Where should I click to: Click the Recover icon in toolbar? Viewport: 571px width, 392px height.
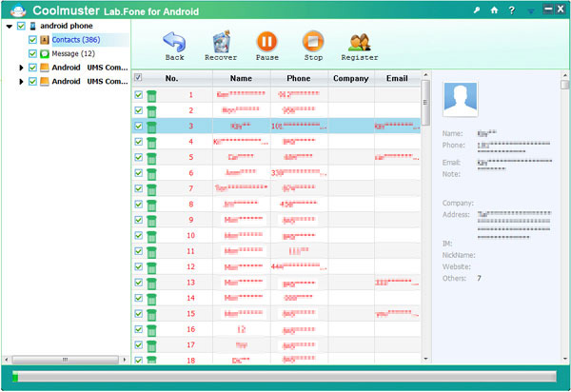(221, 41)
